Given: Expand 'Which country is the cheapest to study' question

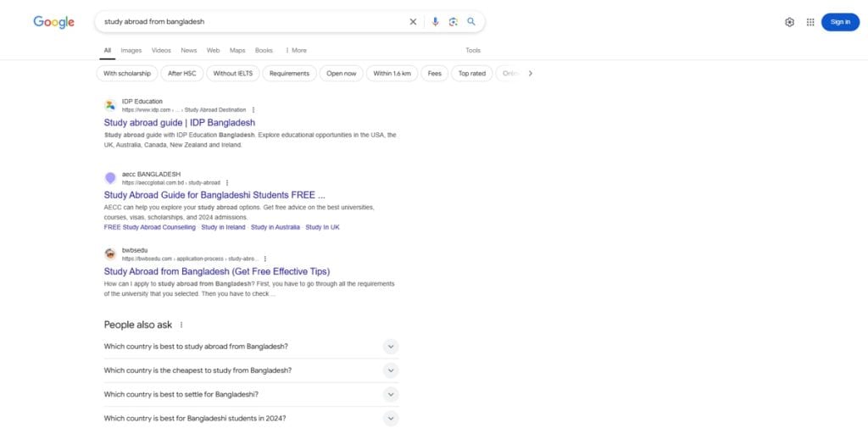Looking at the screenshot, I should pyautogui.click(x=251, y=370).
